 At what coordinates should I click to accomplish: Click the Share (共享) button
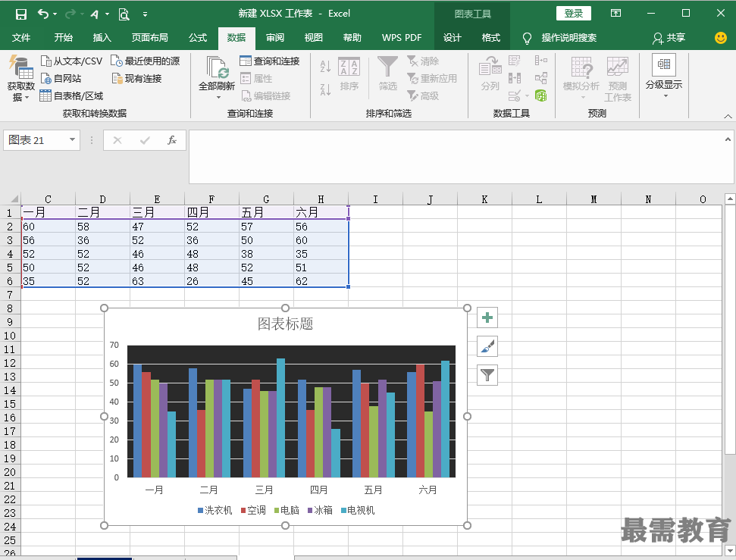point(669,38)
